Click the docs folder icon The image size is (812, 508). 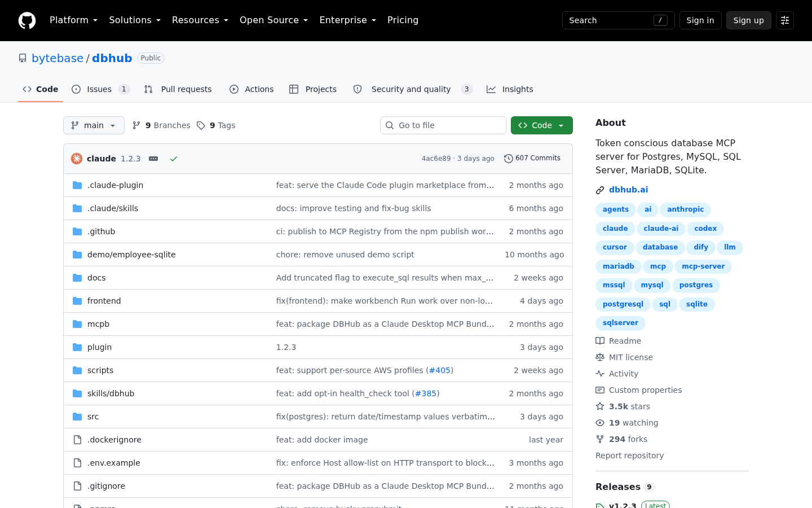click(x=77, y=278)
